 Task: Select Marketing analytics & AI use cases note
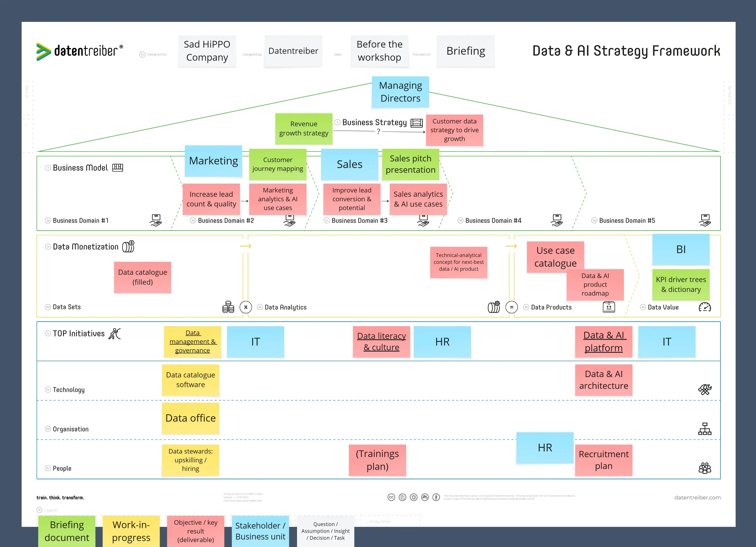[x=278, y=199]
